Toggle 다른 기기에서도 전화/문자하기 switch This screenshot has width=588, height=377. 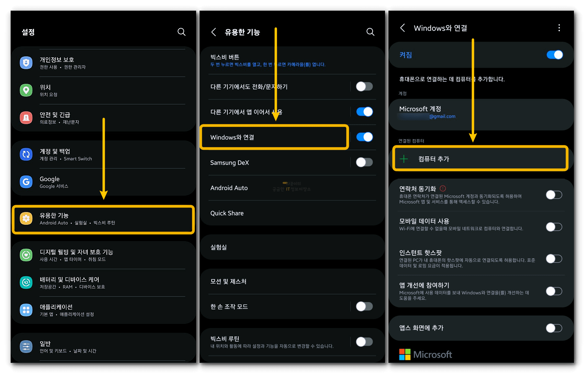[364, 87]
